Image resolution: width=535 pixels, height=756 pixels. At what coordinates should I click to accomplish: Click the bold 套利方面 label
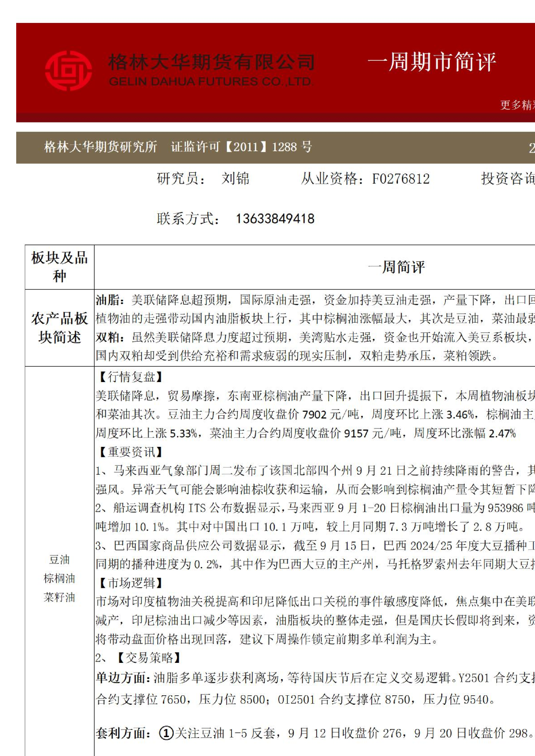(123, 733)
